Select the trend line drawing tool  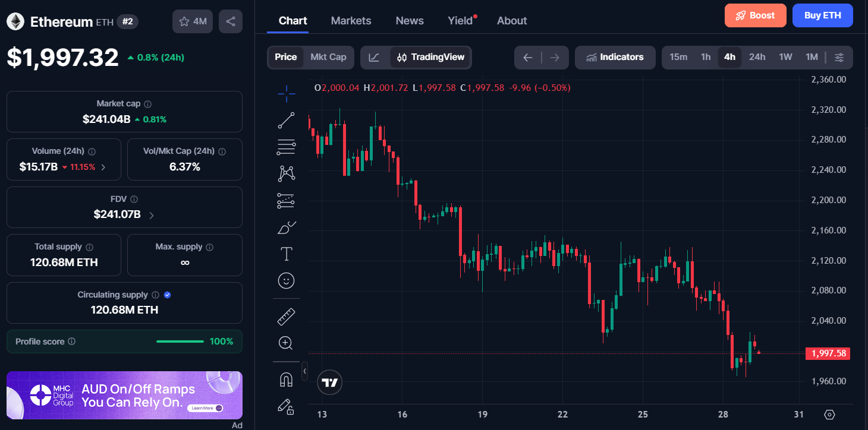(287, 120)
